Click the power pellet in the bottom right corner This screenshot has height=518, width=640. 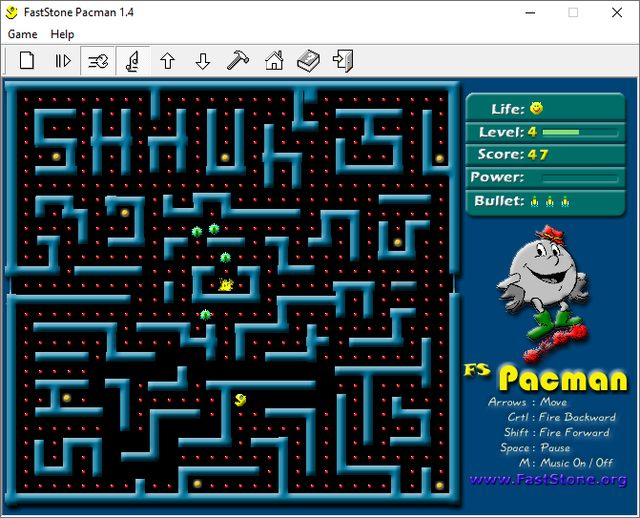440,486
